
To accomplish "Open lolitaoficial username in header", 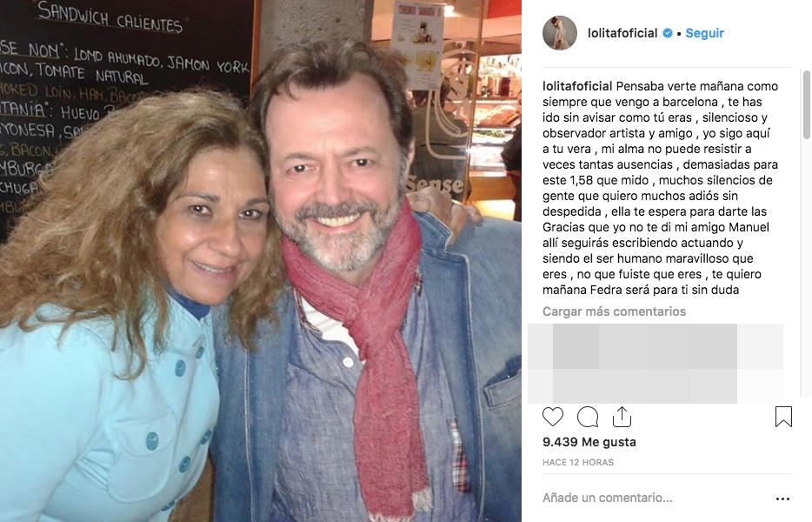I will [622, 33].
